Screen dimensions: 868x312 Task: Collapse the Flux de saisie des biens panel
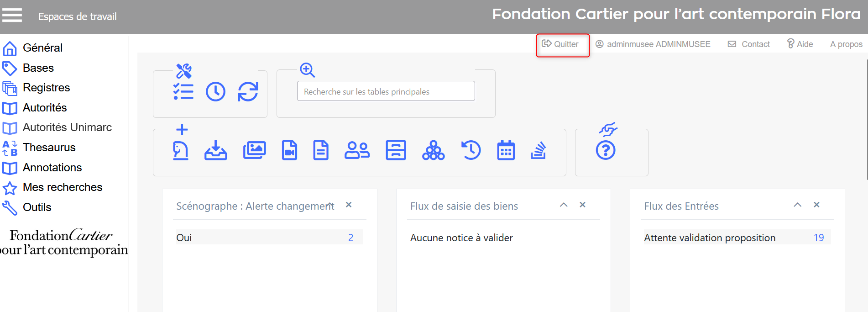[564, 205]
